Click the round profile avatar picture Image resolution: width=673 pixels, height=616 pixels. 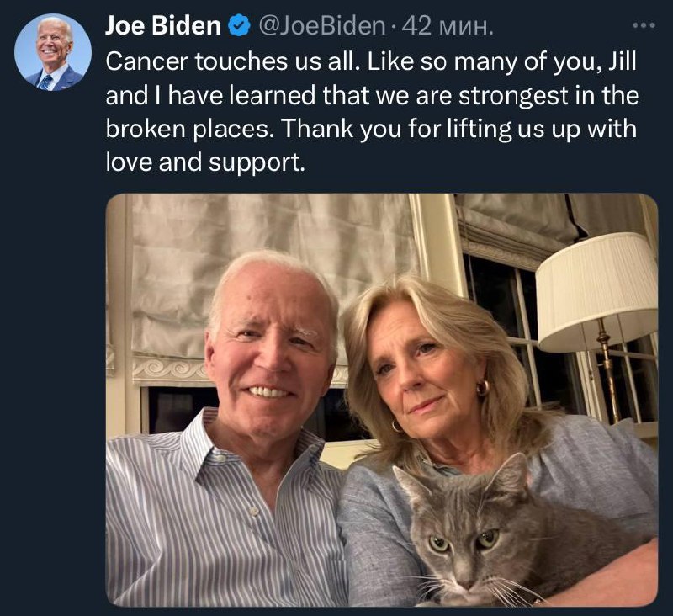(53, 52)
